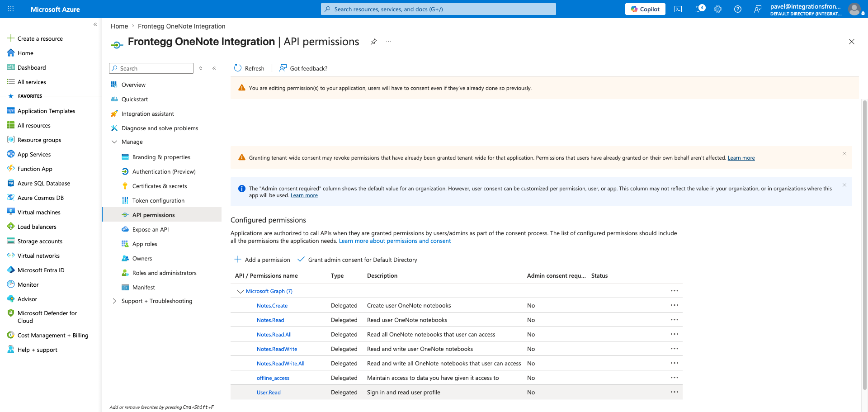
Task: Close the API permissions blade
Action: [x=852, y=42]
